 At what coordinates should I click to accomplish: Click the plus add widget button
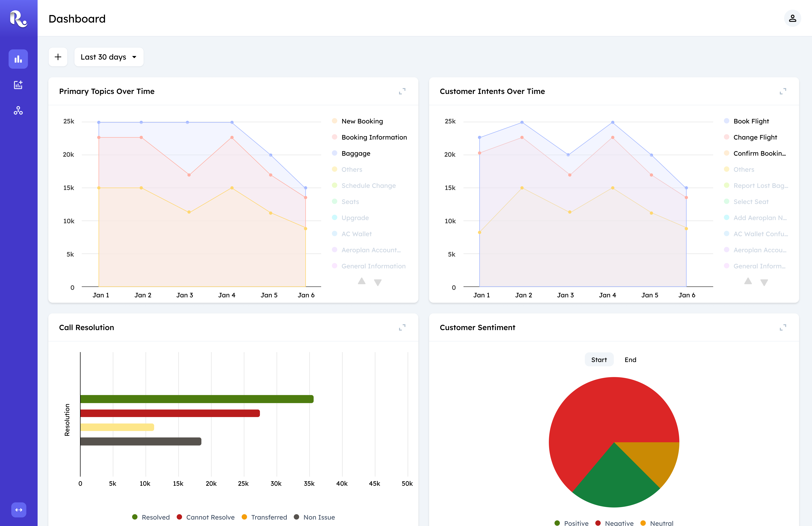click(x=58, y=57)
